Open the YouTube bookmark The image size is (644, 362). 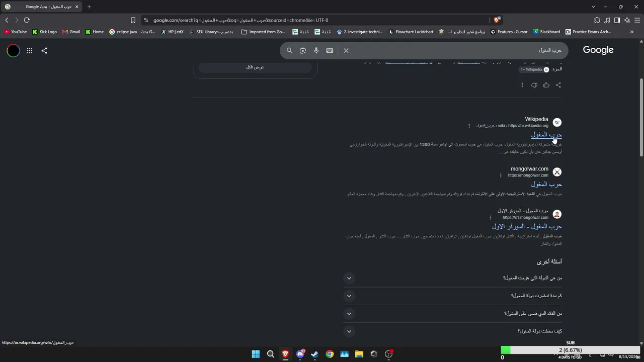[16, 32]
